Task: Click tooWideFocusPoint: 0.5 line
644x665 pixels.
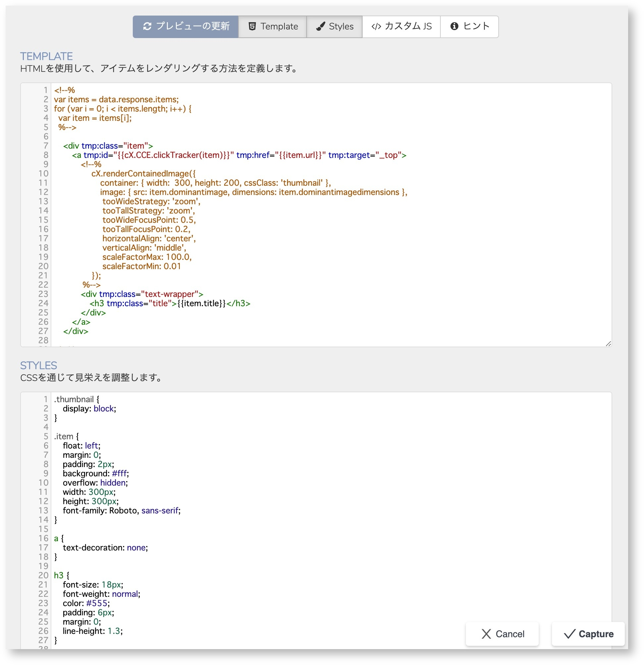Action: pos(149,220)
